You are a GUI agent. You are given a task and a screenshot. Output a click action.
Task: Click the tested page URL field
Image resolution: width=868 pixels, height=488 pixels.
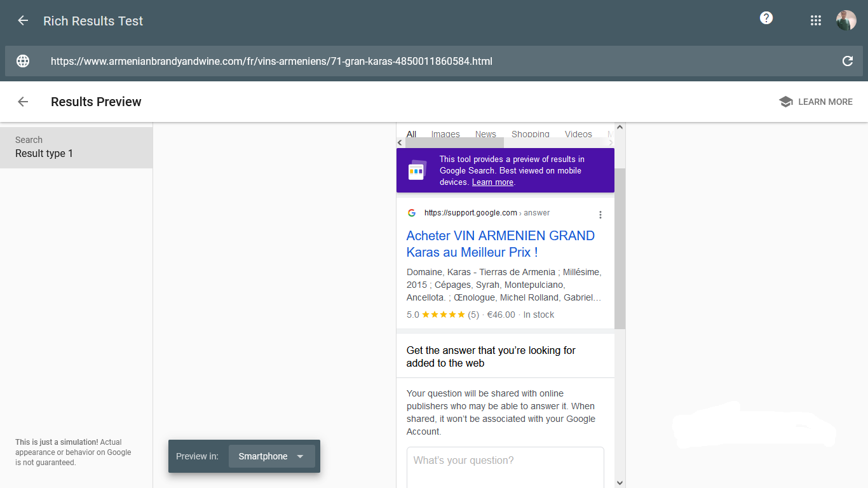click(x=434, y=61)
